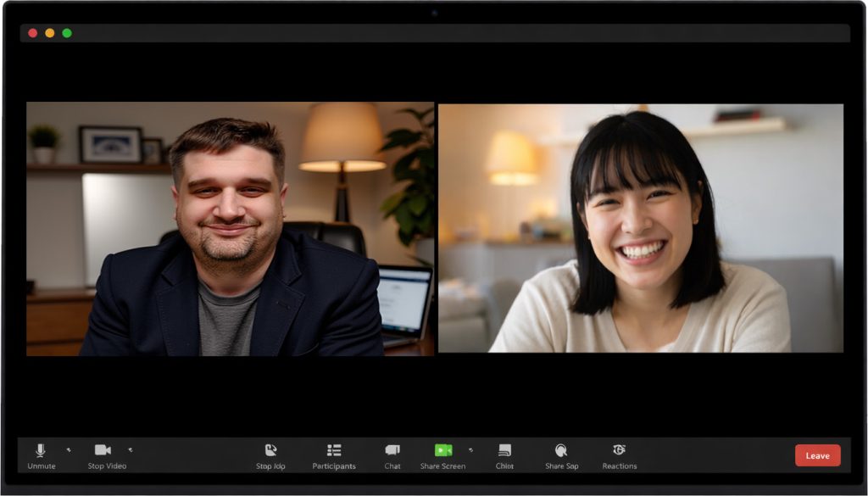Screen dimensions: 868x496
Task: Click the window title bar
Action: (x=434, y=33)
